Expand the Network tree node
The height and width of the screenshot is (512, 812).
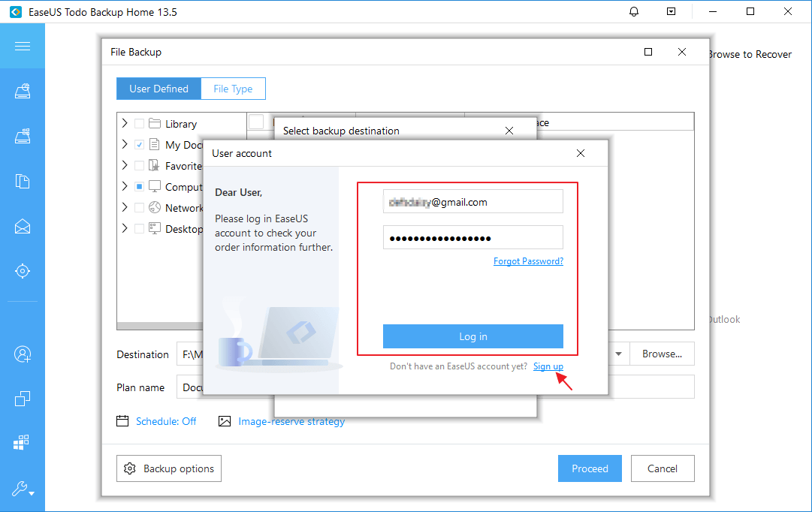(125, 208)
